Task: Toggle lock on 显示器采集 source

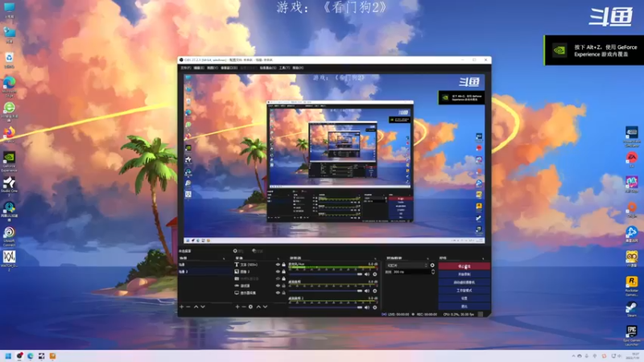Action: coord(283,293)
